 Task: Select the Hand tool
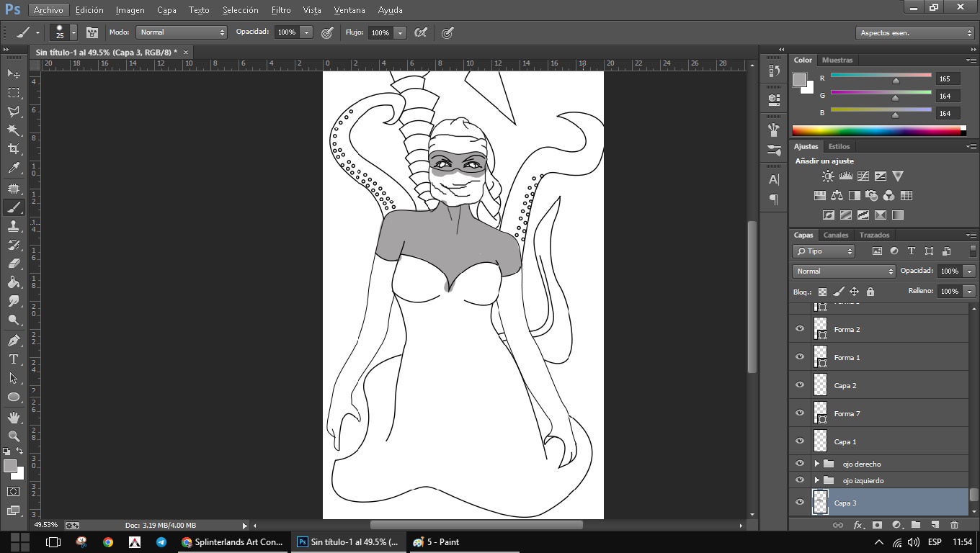pyautogui.click(x=14, y=418)
